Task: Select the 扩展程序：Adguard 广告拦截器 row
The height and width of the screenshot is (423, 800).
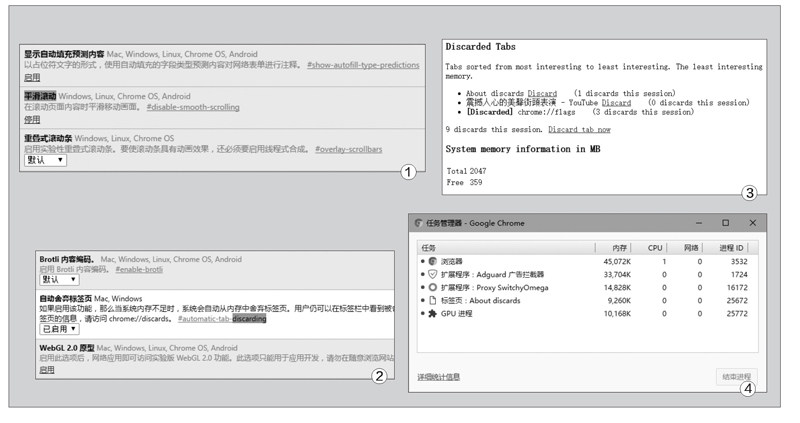Action: click(x=587, y=275)
